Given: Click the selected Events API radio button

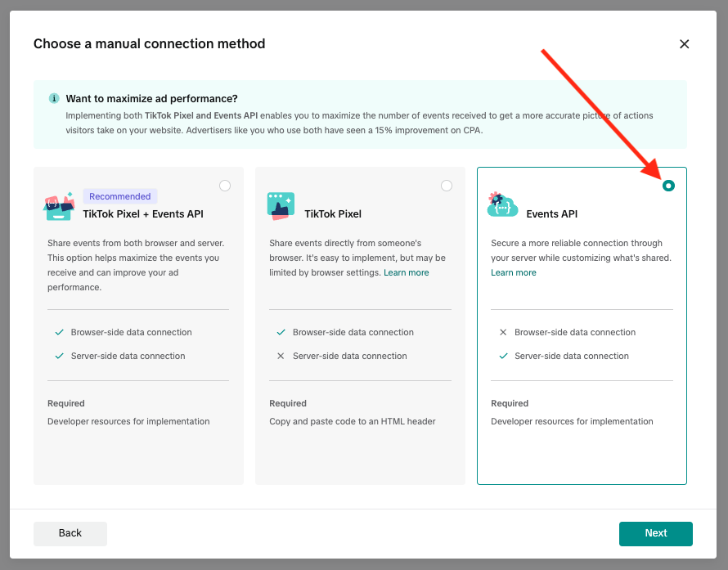Looking at the screenshot, I should [x=668, y=186].
